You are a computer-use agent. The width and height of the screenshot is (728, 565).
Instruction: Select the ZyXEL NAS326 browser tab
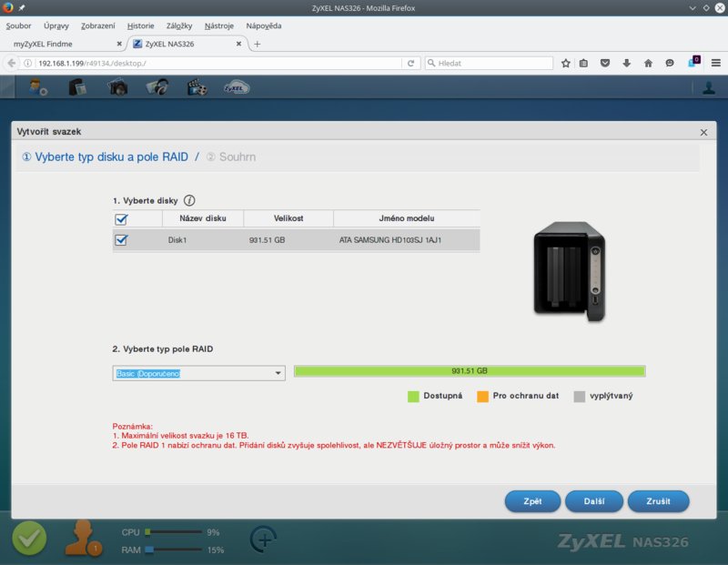coord(184,44)
